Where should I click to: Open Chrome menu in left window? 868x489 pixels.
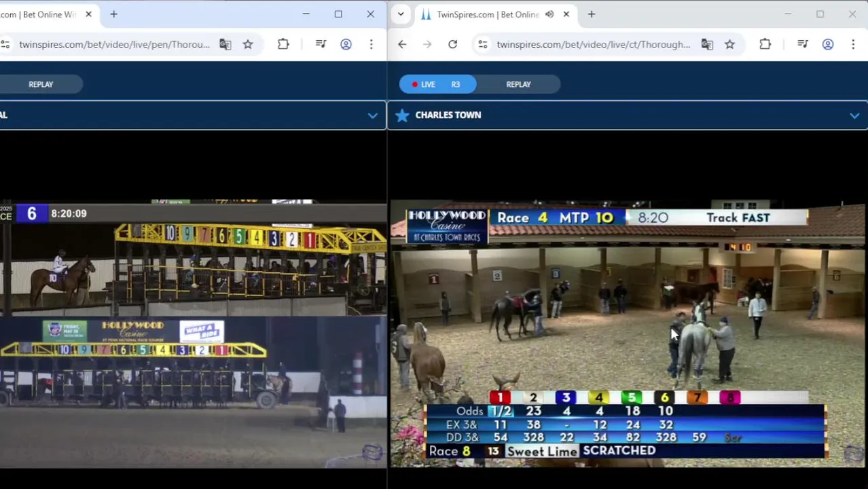coord(371,44)
